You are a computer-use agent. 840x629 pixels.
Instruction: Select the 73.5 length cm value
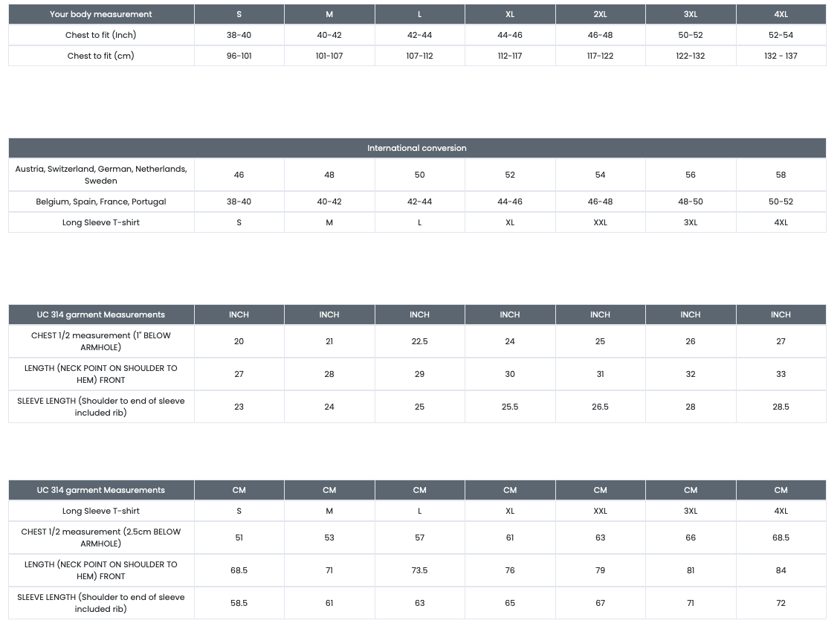pyautogui.click(x=419, y=570)
